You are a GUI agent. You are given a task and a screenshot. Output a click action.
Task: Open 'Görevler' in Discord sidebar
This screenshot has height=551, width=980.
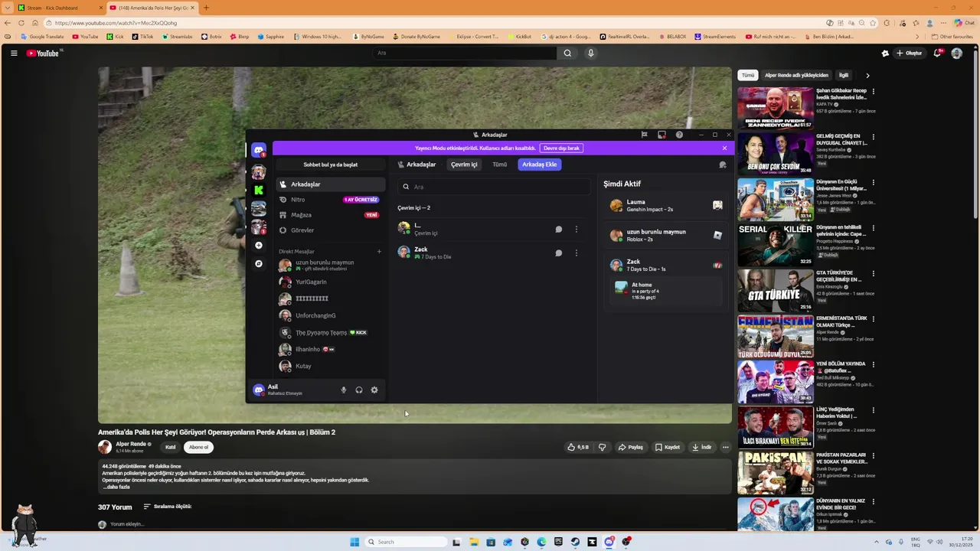[331, 230]
